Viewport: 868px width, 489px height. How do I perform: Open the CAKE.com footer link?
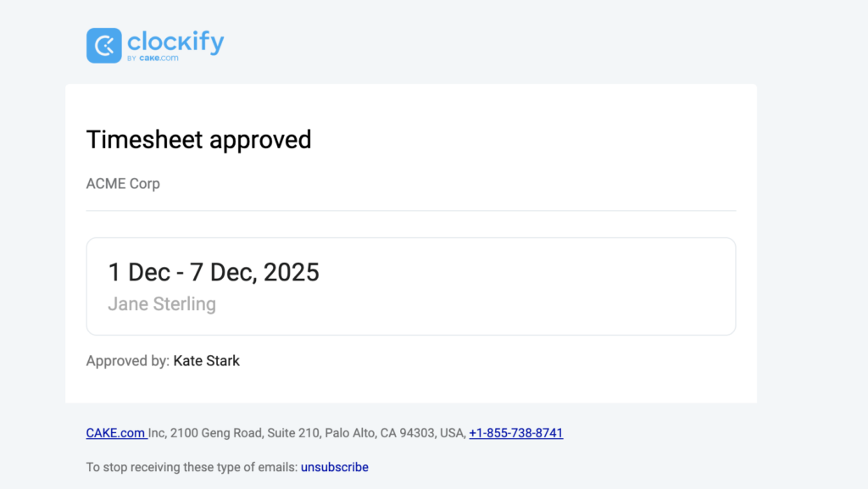tap(115, 433)
